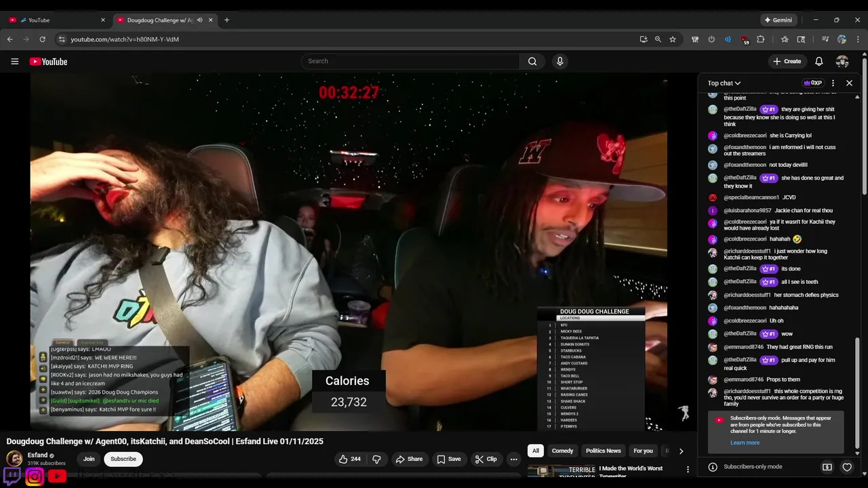Like the video (244 likes)
Image resolution: width=868 pixels, height=488 pixels.
click(350, 459)
